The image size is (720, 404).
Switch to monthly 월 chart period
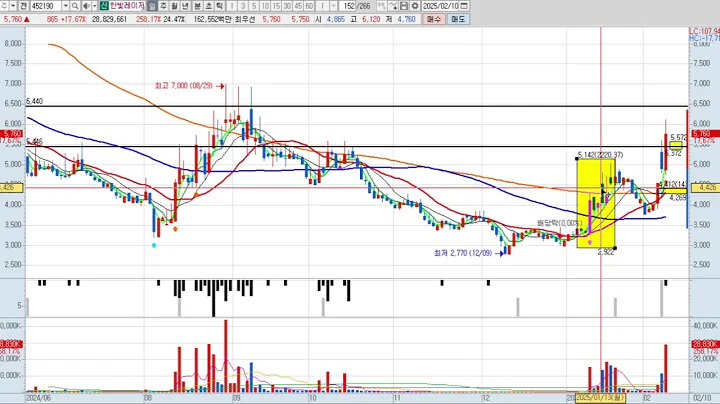click(174, 6)
